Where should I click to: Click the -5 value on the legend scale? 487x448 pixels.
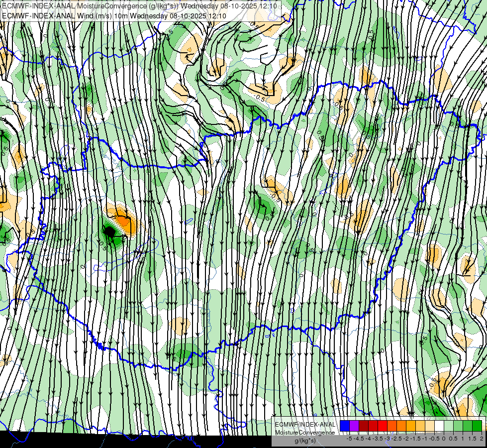[x=349, y=439]
